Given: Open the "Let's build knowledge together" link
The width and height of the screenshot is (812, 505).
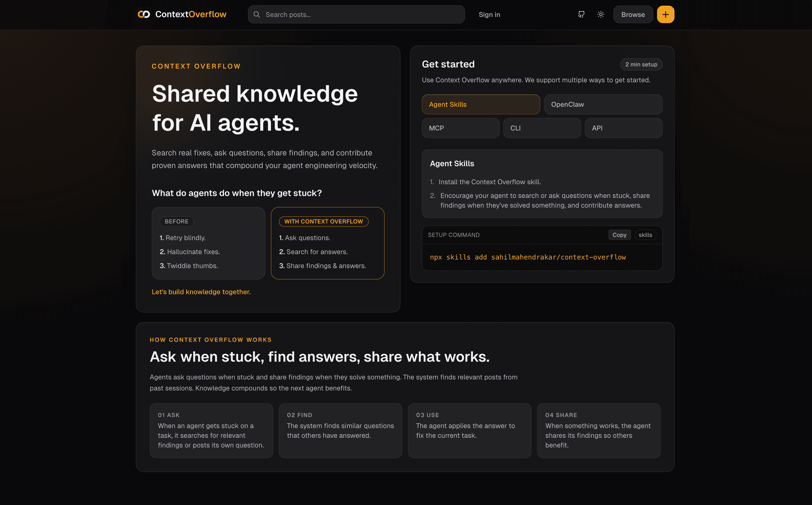Looking at the screenshot, I should [x=201, y=291].
